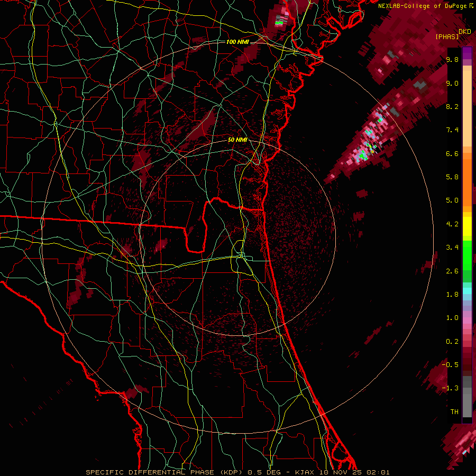Click the 5.8 scale value

452,177
